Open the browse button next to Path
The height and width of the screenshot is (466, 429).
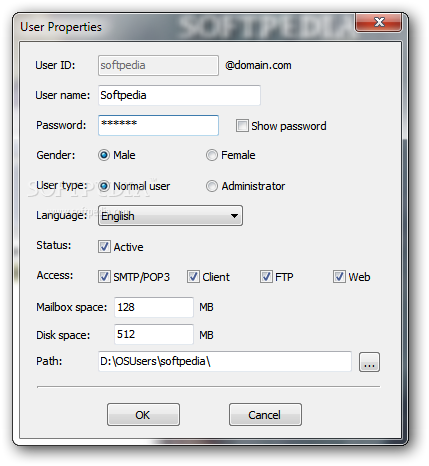(x=369, y=362)
